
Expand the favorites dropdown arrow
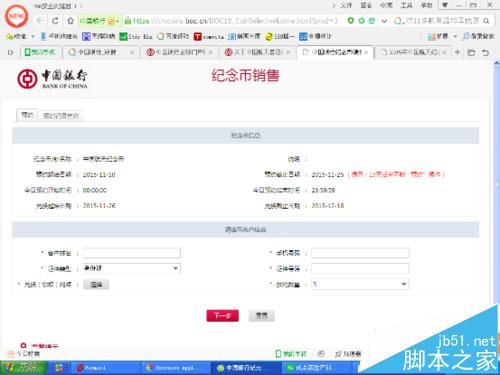pyautogui.click(x=33, y=36)
